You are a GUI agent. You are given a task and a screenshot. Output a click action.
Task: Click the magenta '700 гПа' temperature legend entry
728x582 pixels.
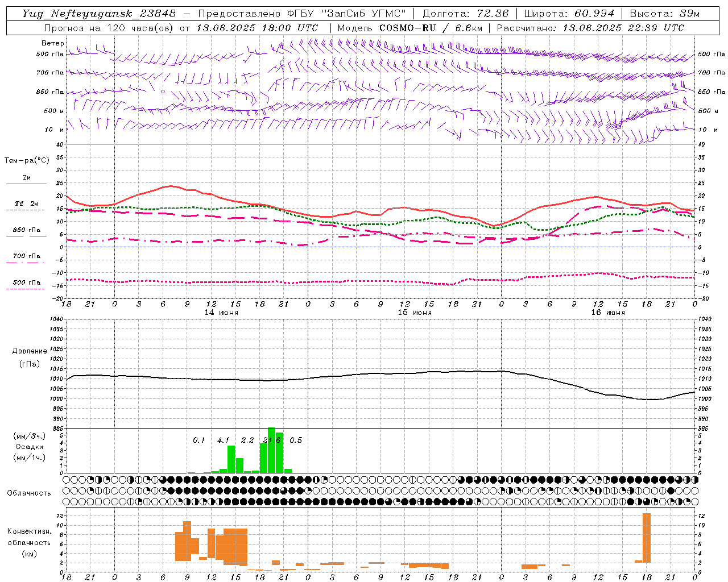click(26, 259)
